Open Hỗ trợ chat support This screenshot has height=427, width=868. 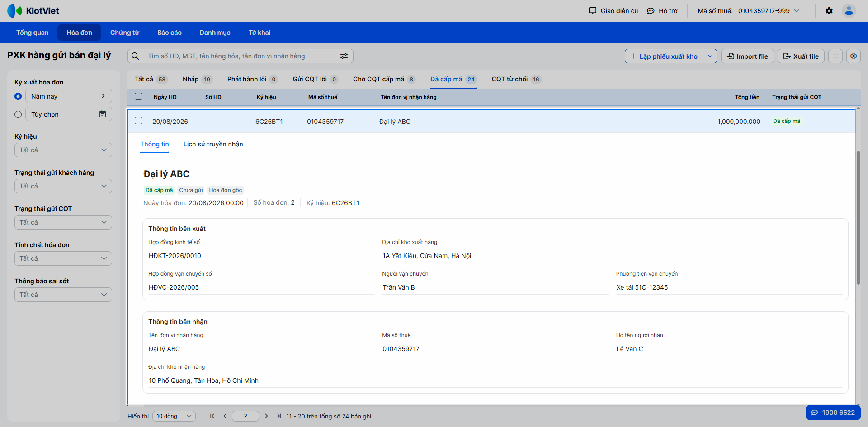pos(662,11)
